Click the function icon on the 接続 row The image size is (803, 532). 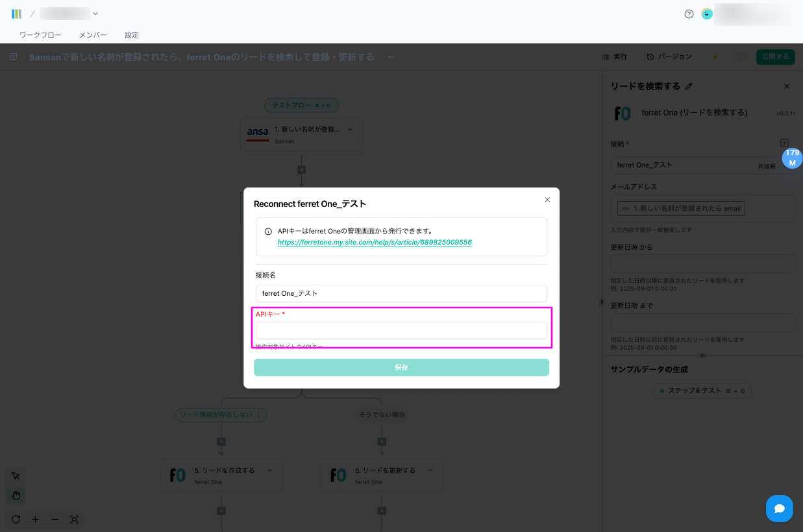(784, 143)
